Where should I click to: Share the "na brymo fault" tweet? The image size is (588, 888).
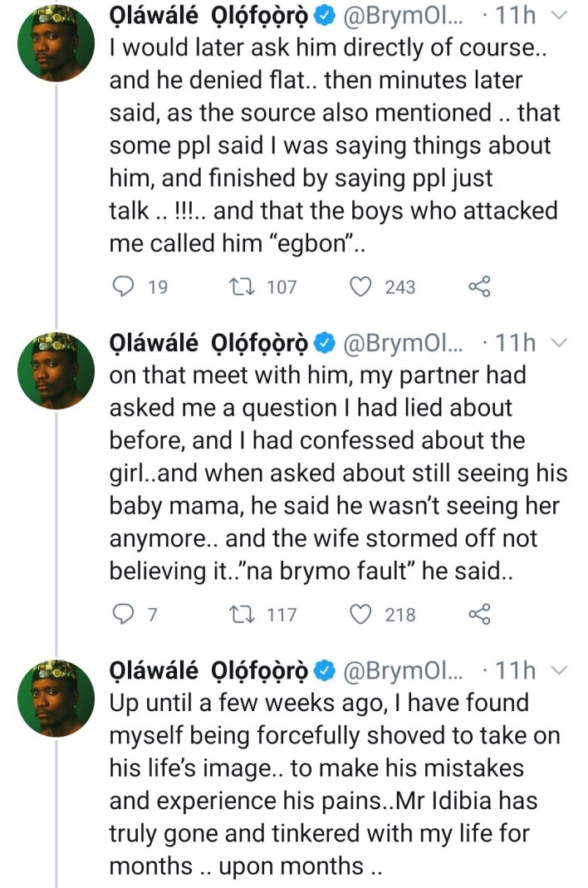tap(481, 616)
